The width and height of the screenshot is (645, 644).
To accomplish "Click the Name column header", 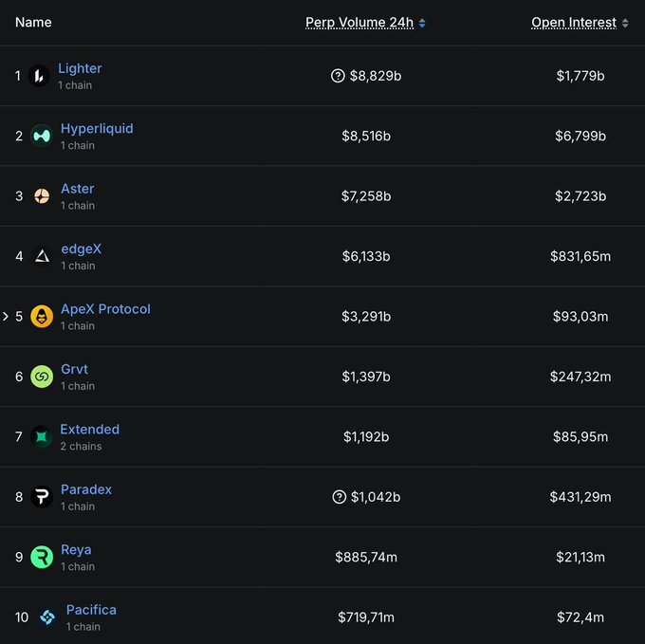I will [34, 22].
